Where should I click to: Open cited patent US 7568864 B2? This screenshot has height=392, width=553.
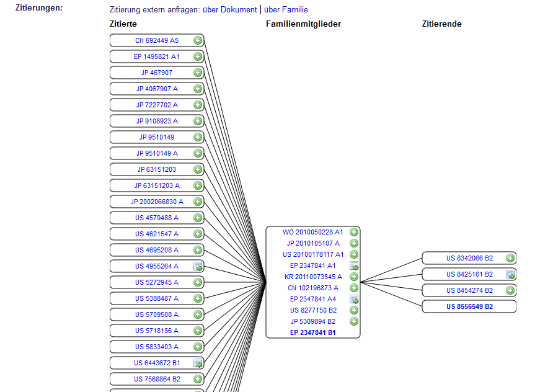click(x=157, y=380)
